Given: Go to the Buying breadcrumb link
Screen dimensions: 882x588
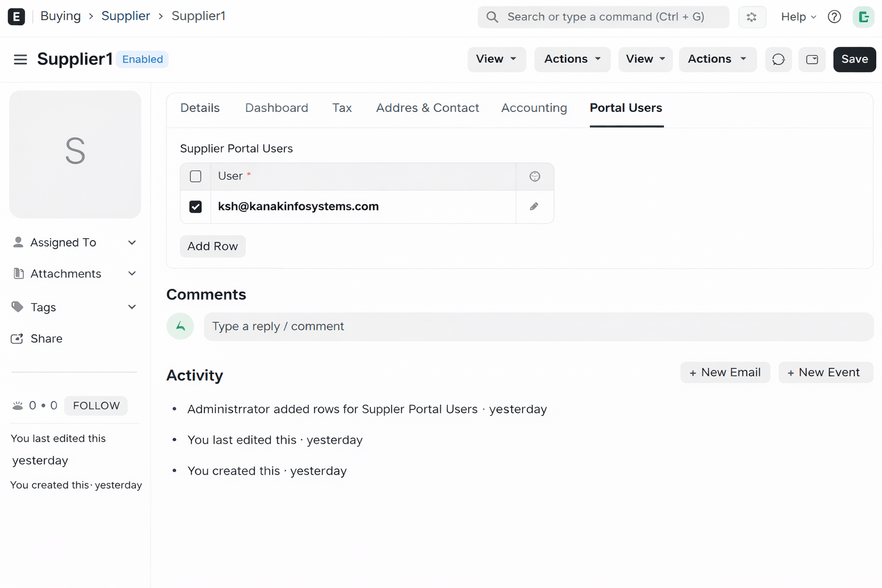Looking at the screenshot, I should pyautogui.click(x=60, y=16).
